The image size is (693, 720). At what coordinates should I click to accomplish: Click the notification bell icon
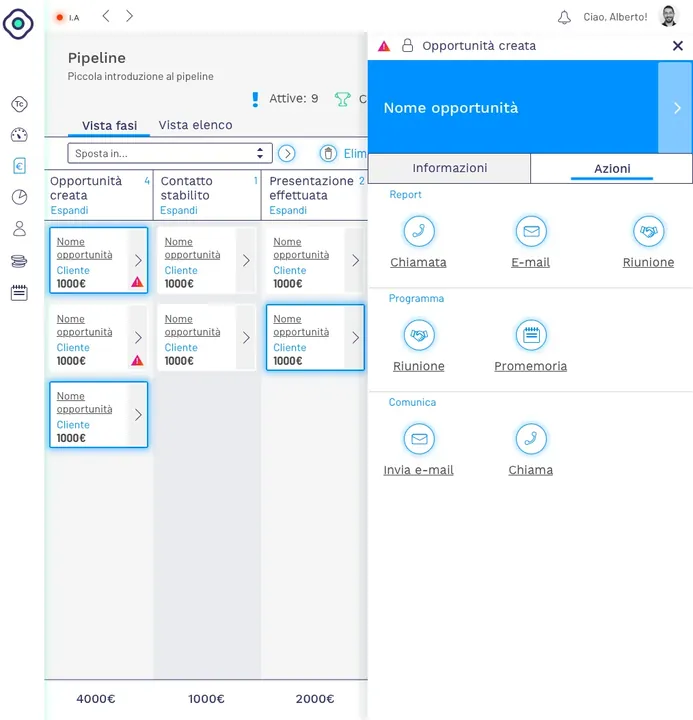(564, 17)
